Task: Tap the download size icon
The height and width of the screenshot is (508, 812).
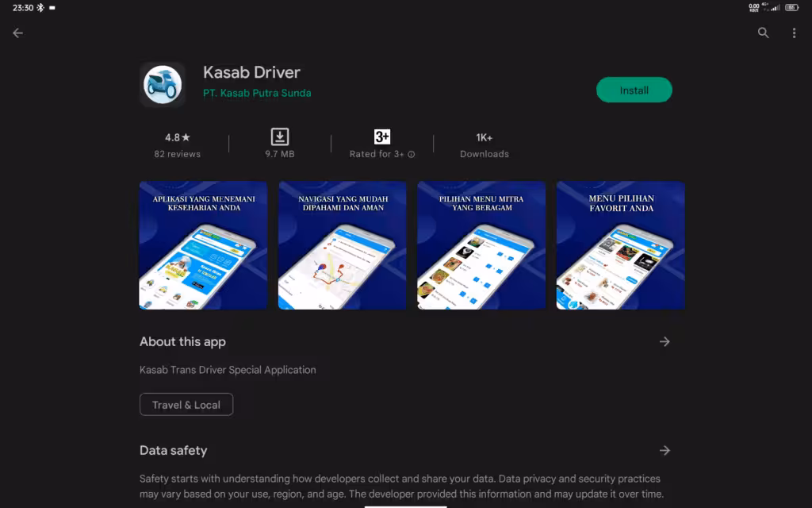Action: point(280,137)
